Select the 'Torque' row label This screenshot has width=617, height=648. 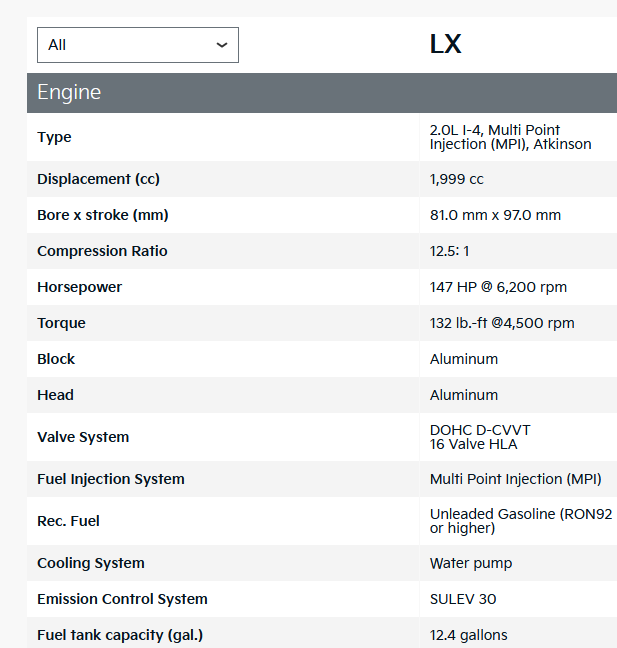point(61,323)
